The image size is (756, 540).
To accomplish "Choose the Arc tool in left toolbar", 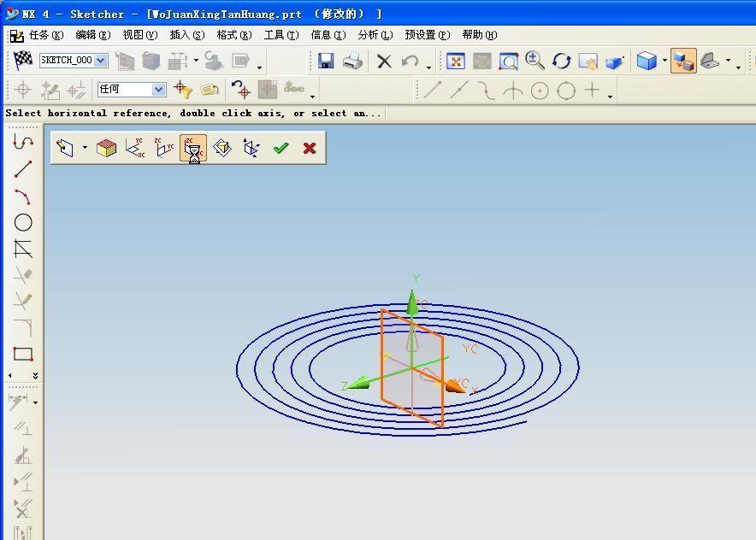I will [23, 197].
